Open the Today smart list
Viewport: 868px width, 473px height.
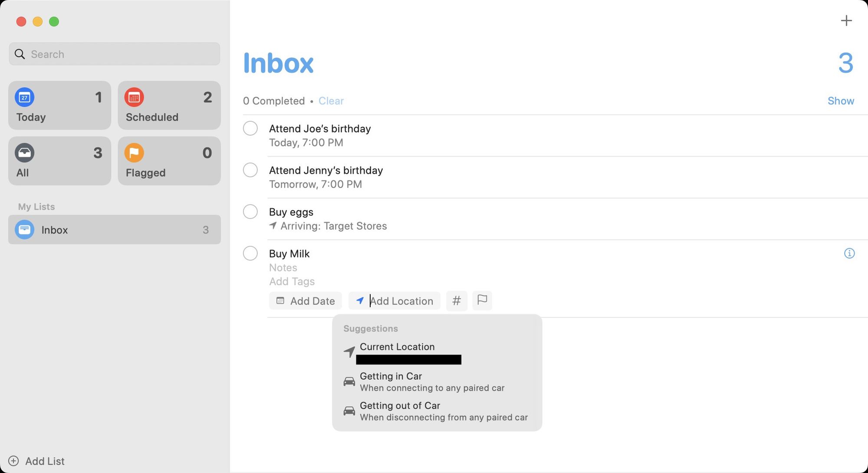[59, 105]
